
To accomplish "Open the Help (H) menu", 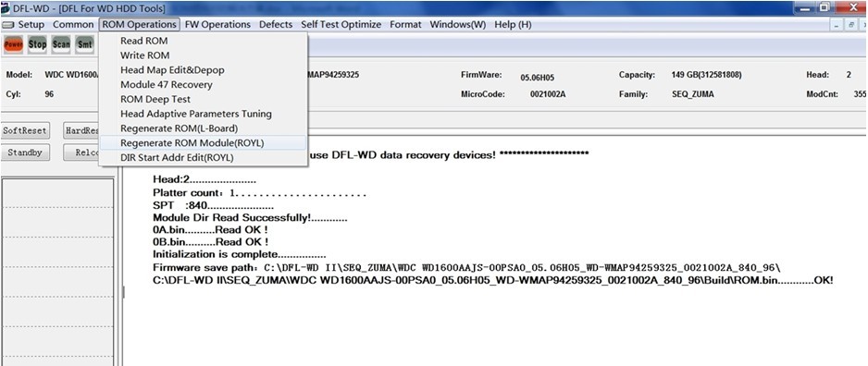I will pos(513,24).
